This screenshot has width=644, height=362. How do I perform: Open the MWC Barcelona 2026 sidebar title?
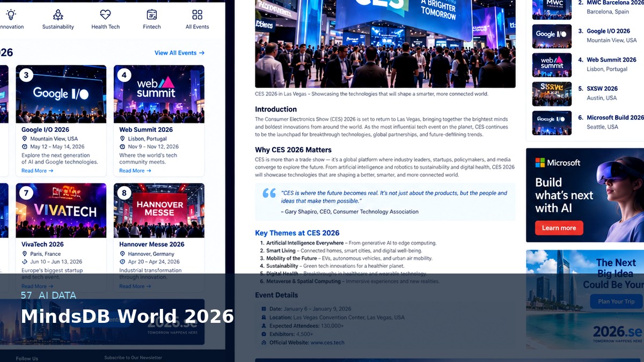(x=615, y=3)
